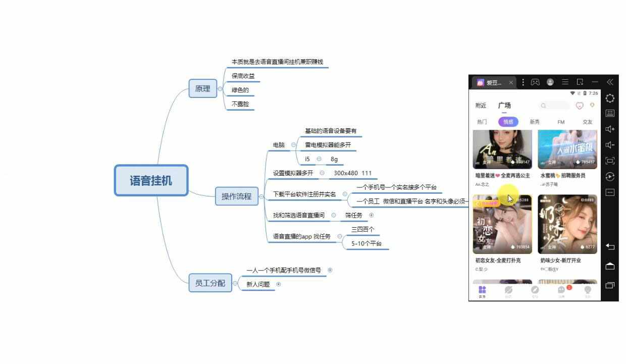Click the search field in the app
Image resolution: width=626 pixels, height=364 pixels.
(555, 106)
